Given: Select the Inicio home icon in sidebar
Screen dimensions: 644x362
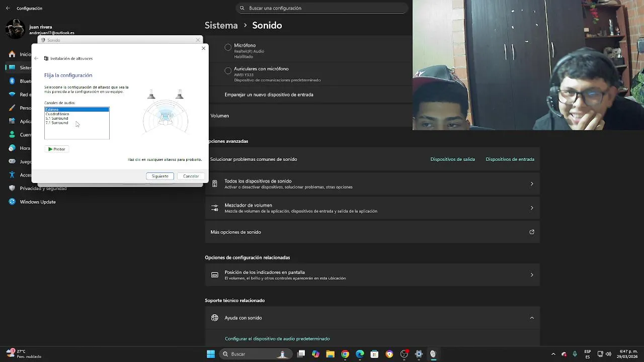Looking at the screenshot, I should pyautogui.click(x=12, y=54).
